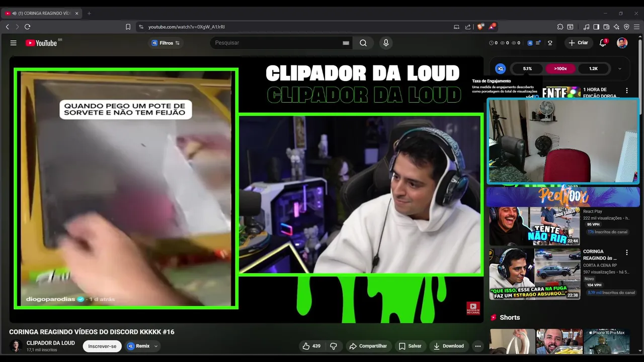Open the smiling bearded man short
644x362 pixels.
point(559,342)
